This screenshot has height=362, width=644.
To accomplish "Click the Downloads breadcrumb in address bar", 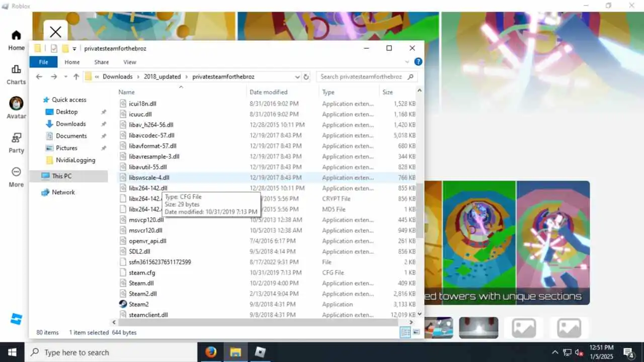I will [x=117, y=77].
